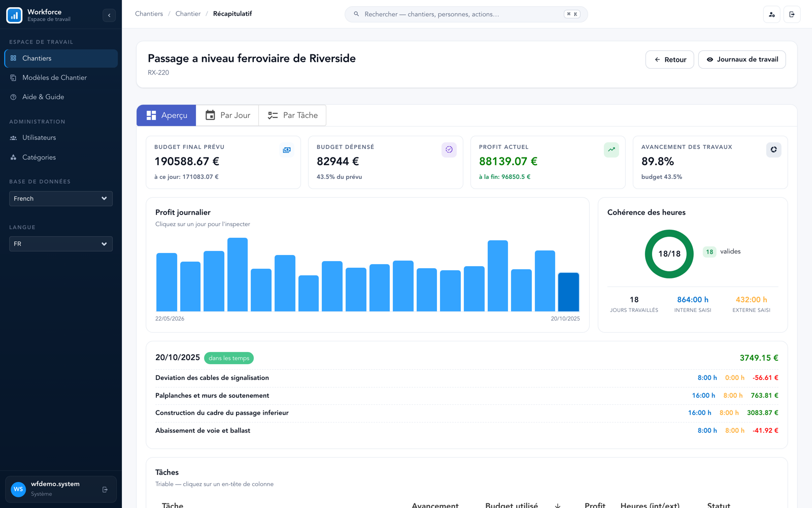Switch to the Par Jour tab
The height and width of the screenshot is (508, 812).
[x=227, y=115]
